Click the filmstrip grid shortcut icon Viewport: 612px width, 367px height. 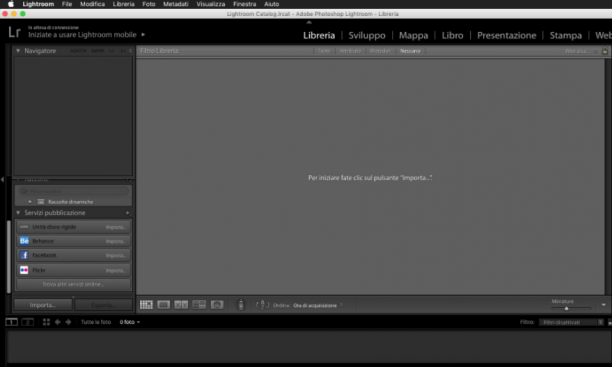pyautogui.click(x=46, y=322)
